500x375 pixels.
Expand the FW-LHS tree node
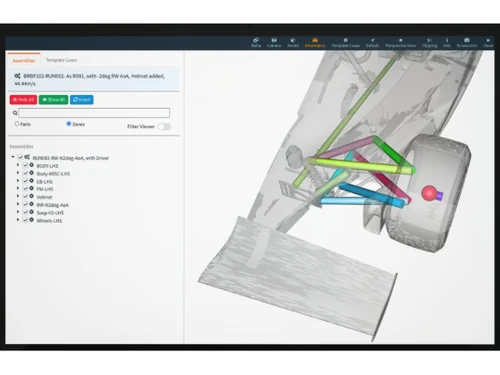tap(18, 189)
